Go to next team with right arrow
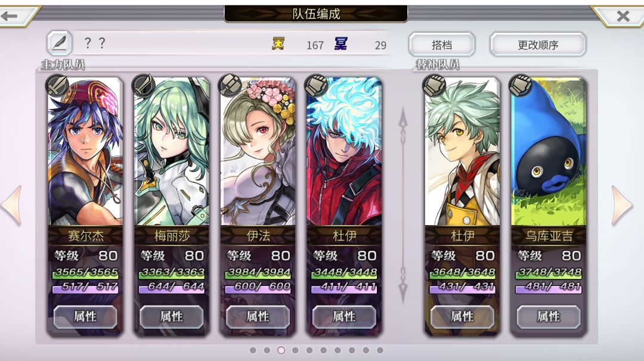Screen dimensions: 644x361 click(x=621, y=205)
